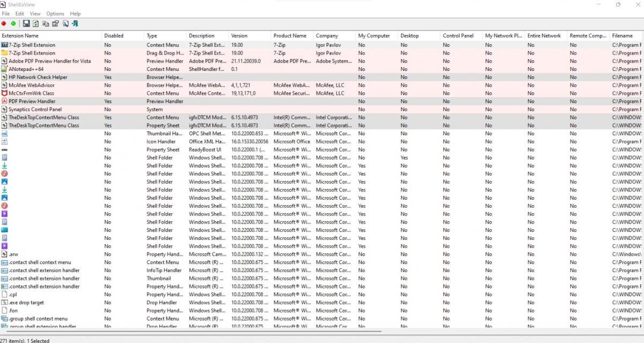Click the .group shell context menu icon

tap(5, 319)
